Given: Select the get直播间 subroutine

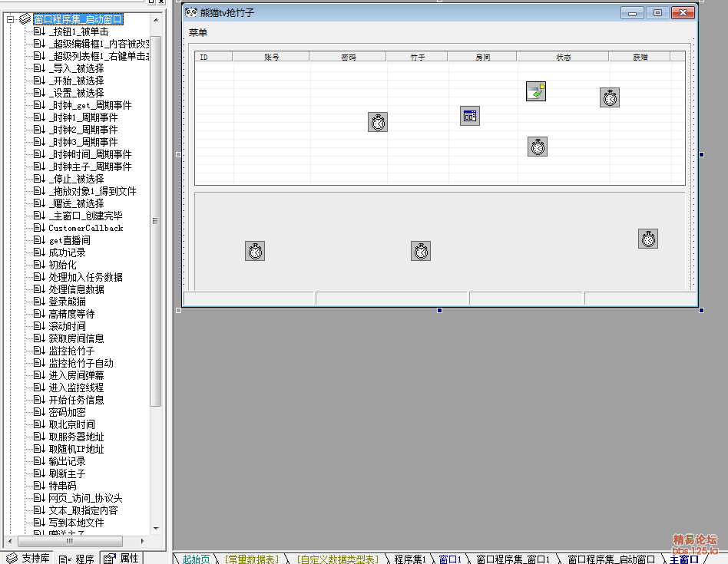Looking at the screenshot, I should click(x=70, y=240).
